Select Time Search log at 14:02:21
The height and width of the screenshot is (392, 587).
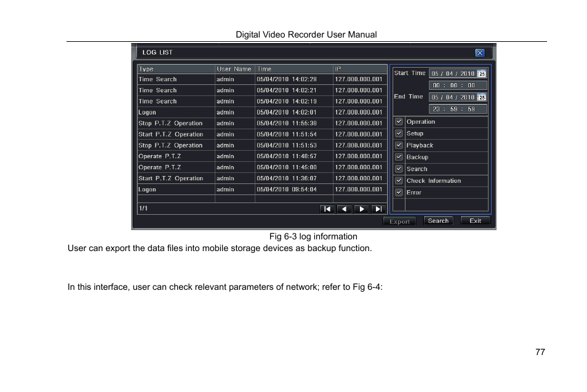click(263, 90)
